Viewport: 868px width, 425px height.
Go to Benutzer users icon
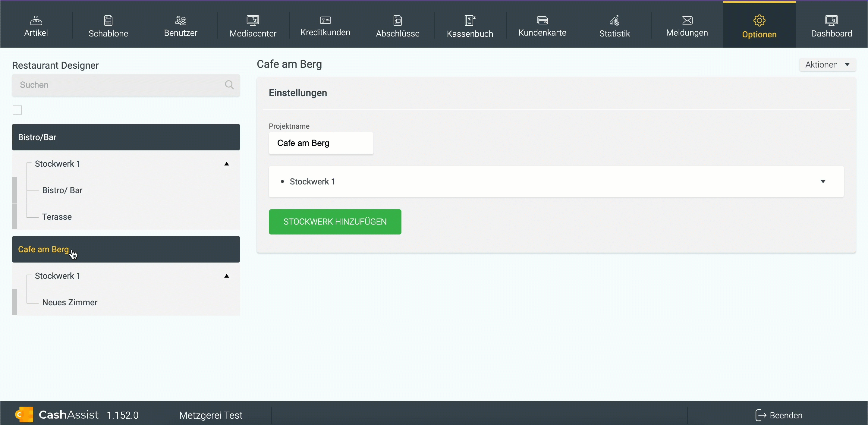[181, 20]
